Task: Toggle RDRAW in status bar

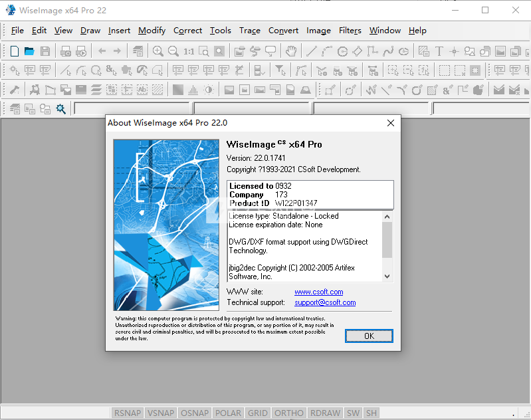Action: point(325,413)
